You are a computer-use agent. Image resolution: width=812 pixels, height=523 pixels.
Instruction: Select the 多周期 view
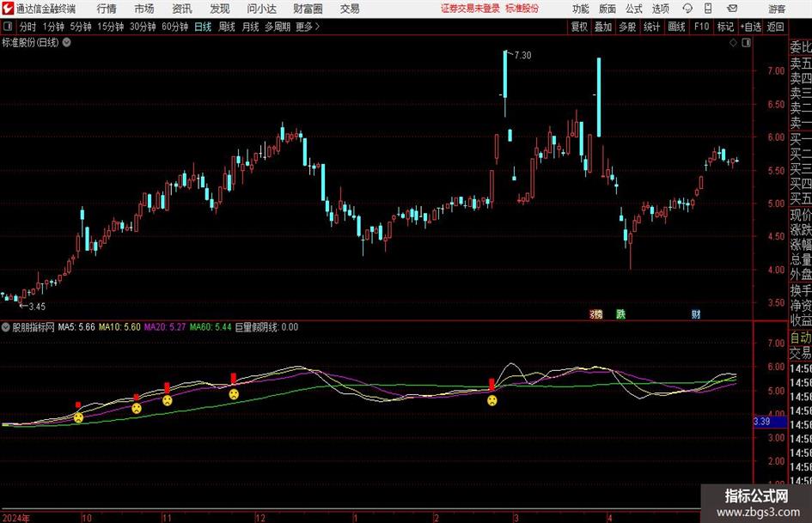(278, 27)
